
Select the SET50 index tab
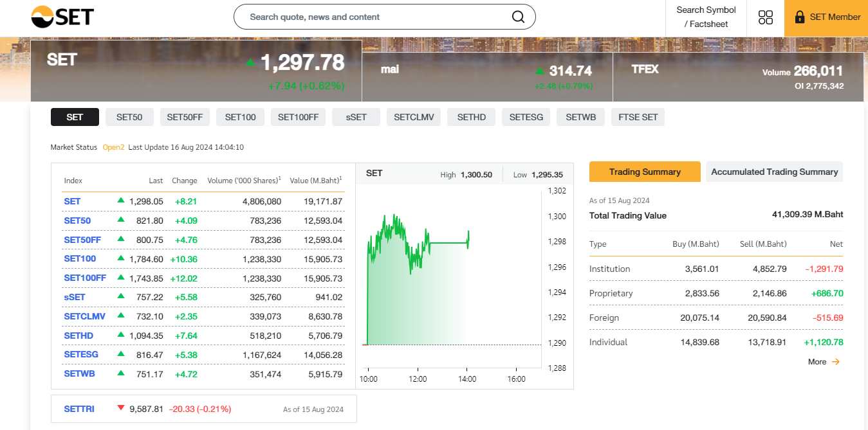click(x=129, y=117)
